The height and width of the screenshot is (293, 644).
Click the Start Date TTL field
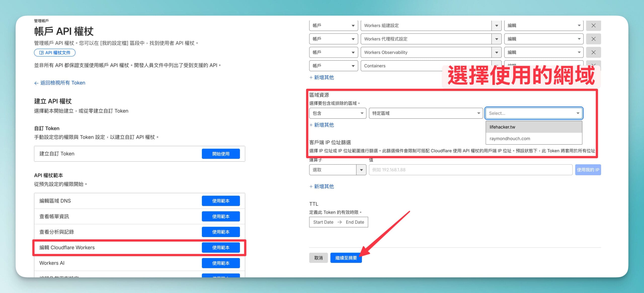coord(323,222)
